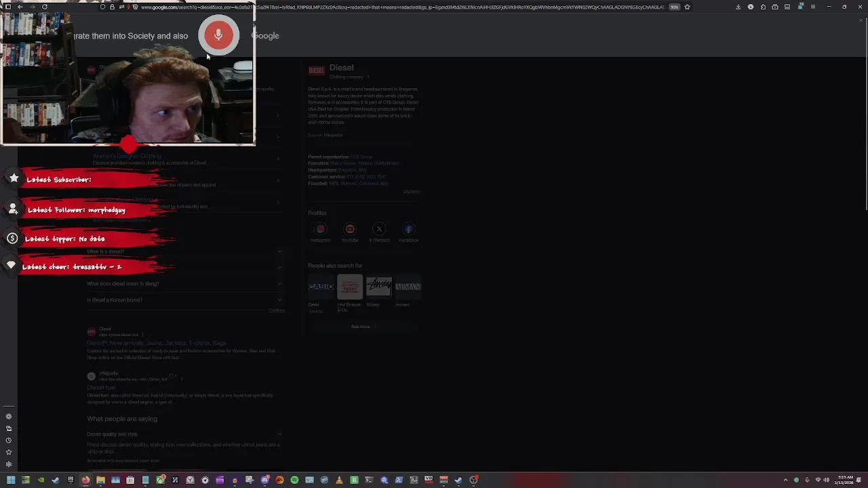Open Spotify from the taskbar
Image resolution: width=868 pixels, height=488 pixels.
[x=294, y=480]
